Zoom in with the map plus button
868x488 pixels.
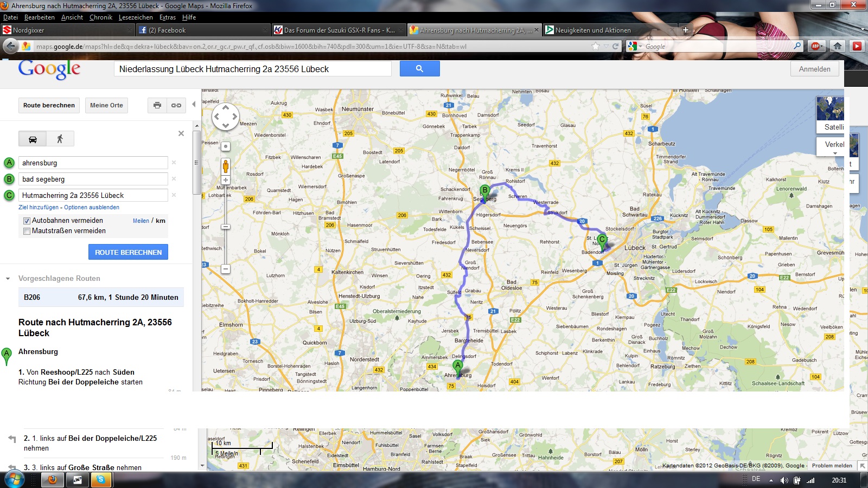tap(226, 180)
